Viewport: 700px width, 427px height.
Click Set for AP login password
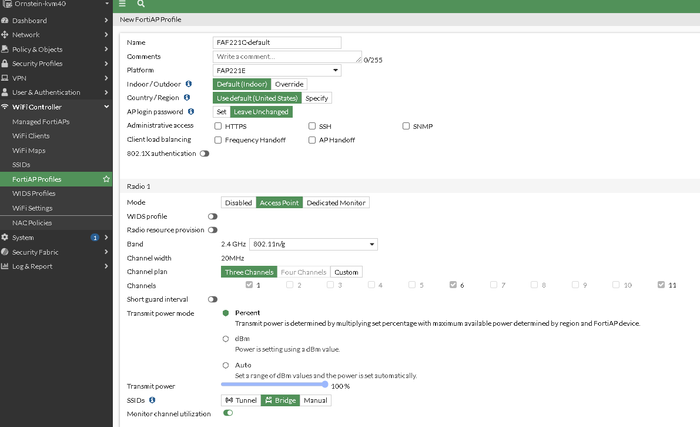pos(221,112)
